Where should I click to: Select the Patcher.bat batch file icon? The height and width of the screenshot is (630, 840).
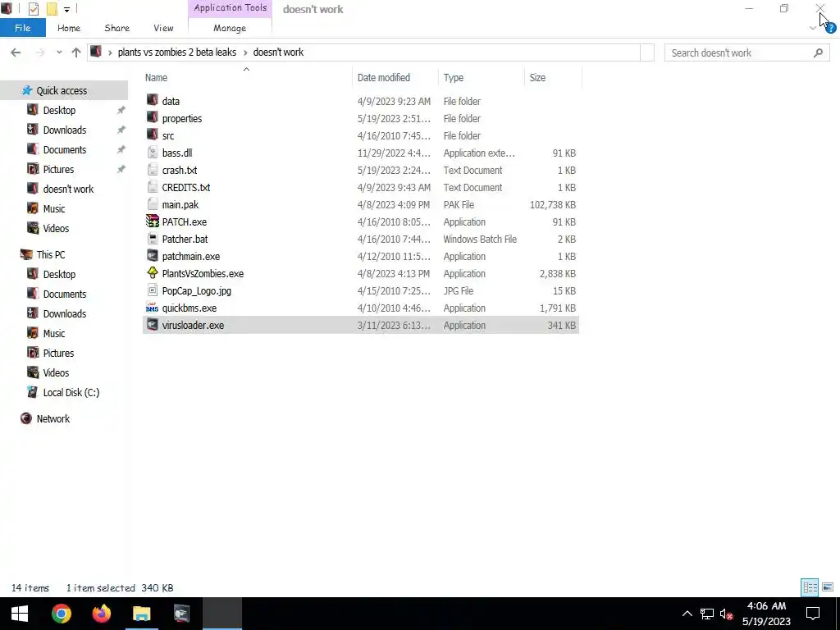click(152, 239)
